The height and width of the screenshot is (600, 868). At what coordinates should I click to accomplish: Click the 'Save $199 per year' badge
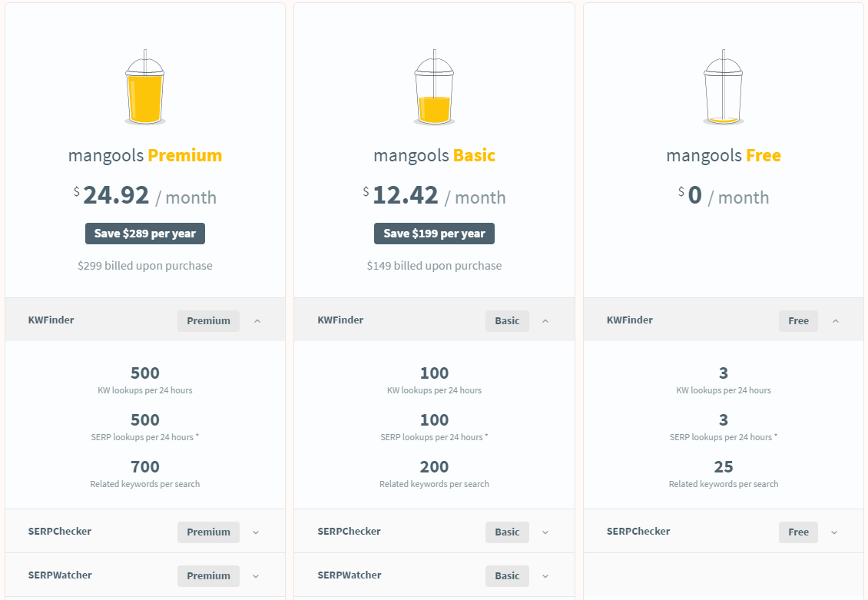[x=435, y=234]
